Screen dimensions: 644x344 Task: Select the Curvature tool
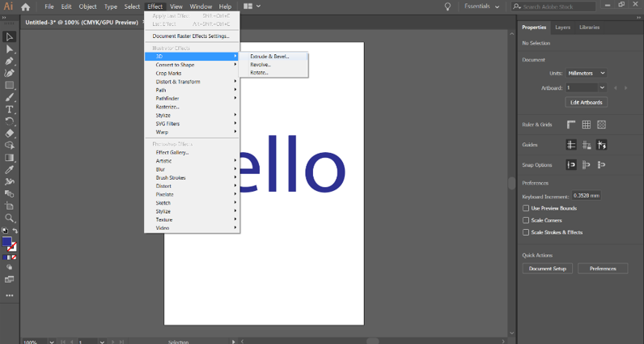[10, 73]
